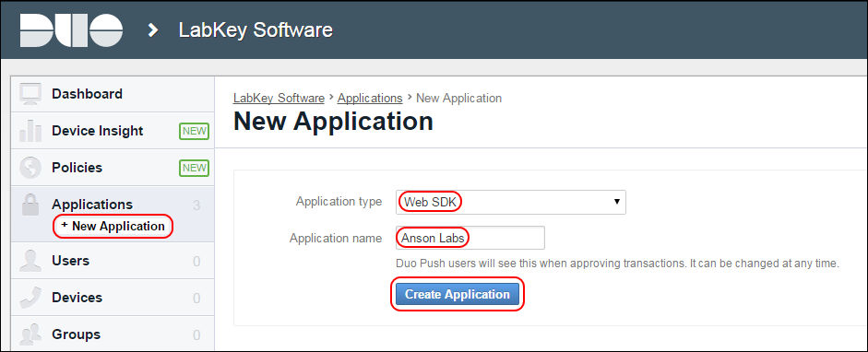The image size is (868, 352).
Task: Click the Applications padlock icon
Action: (x=30, y=205)
